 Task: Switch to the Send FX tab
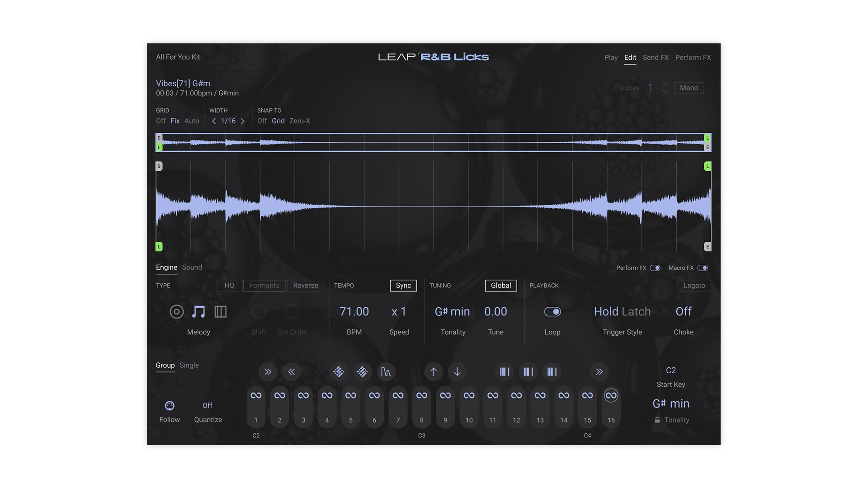655,57
